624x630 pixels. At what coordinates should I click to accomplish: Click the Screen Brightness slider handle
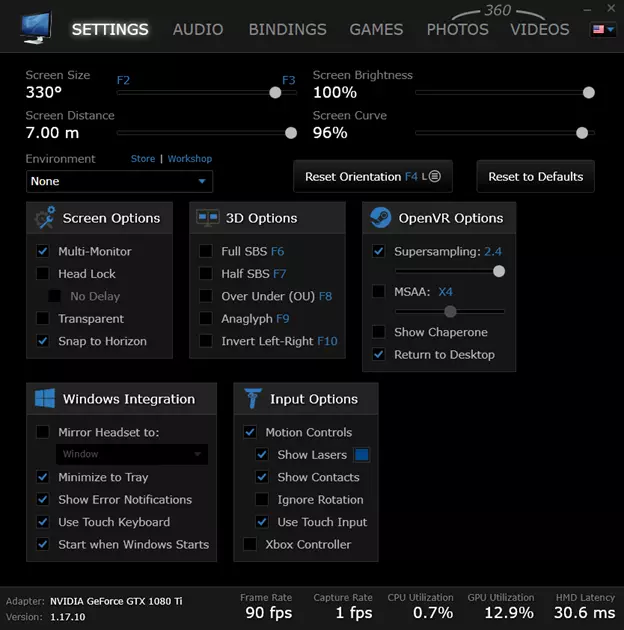(x=589, y=93)
